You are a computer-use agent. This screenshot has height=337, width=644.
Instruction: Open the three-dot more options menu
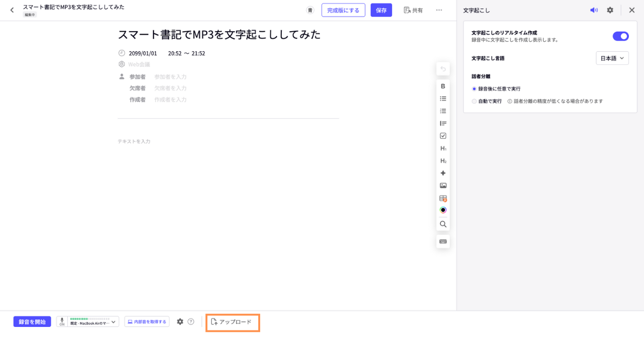[x=439, y=10]
